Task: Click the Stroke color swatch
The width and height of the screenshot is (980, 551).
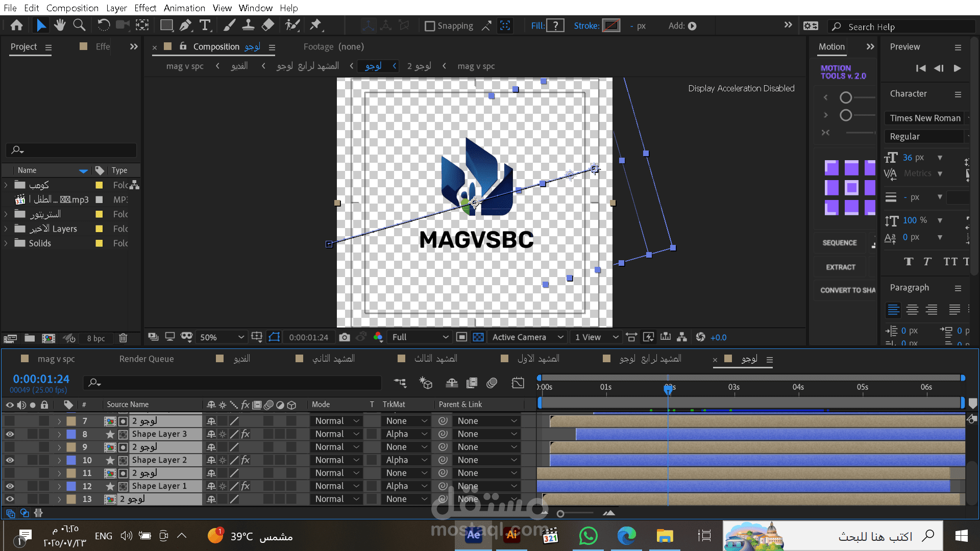Action: [611, 26]
